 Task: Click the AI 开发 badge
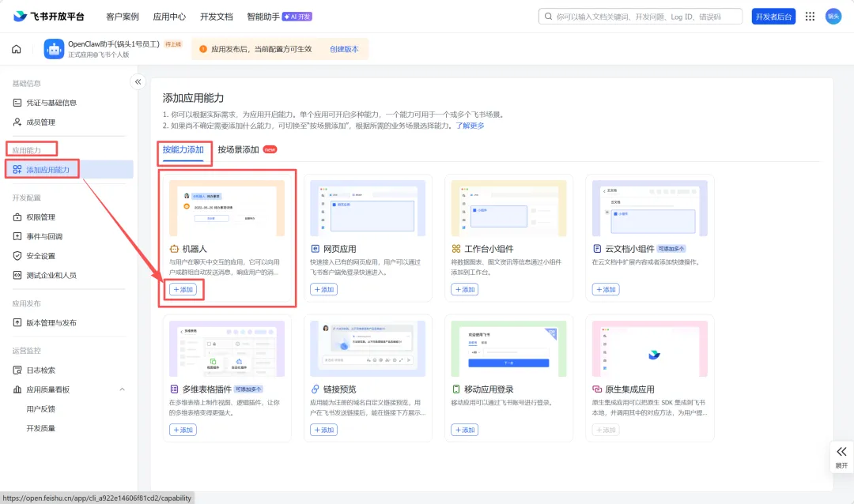click(297, 17)
